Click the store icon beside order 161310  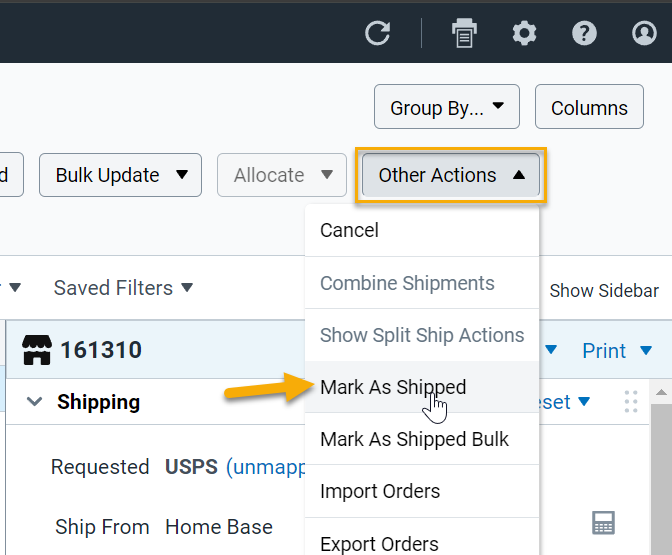pyautogui.click(x=36, y=350)
